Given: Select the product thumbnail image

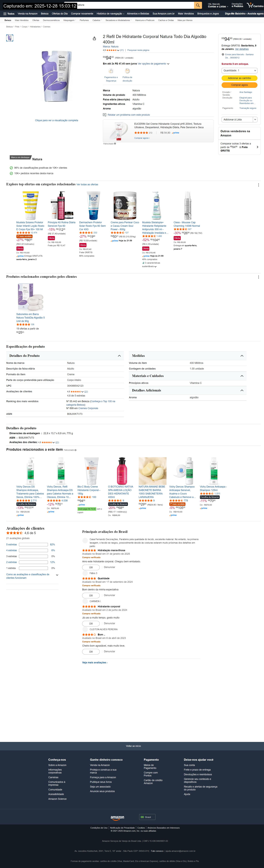Looking at the screenshot, I should click(x=10, y=38).
